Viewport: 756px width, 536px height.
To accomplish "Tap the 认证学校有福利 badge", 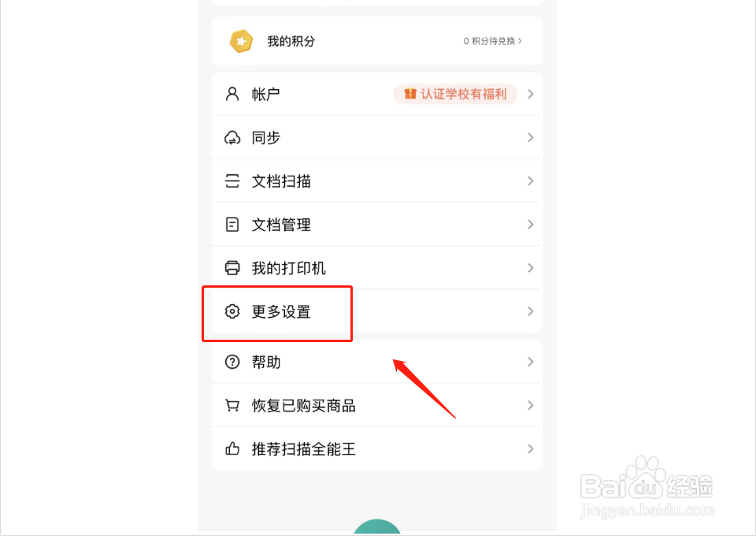I will pyautogui.click(x=455, y=94).
